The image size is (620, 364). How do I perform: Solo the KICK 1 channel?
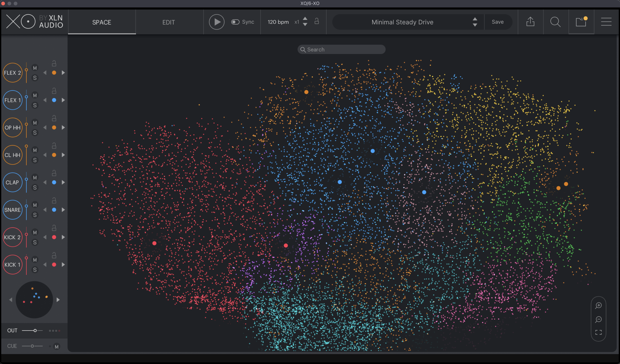pos(35,270)
